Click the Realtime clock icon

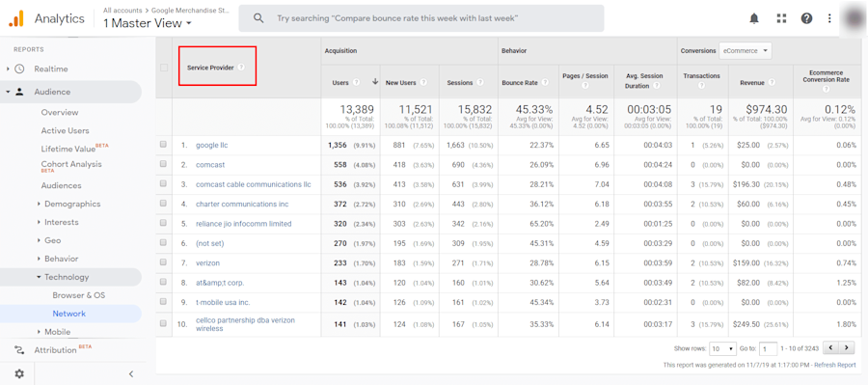tap(19, 69)
